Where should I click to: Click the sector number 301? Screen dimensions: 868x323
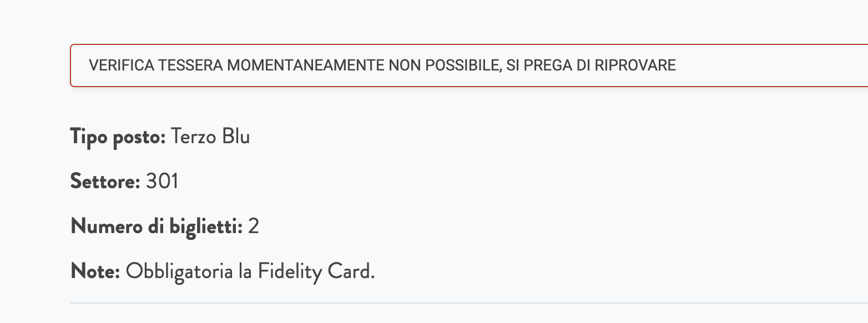(162, 181)
